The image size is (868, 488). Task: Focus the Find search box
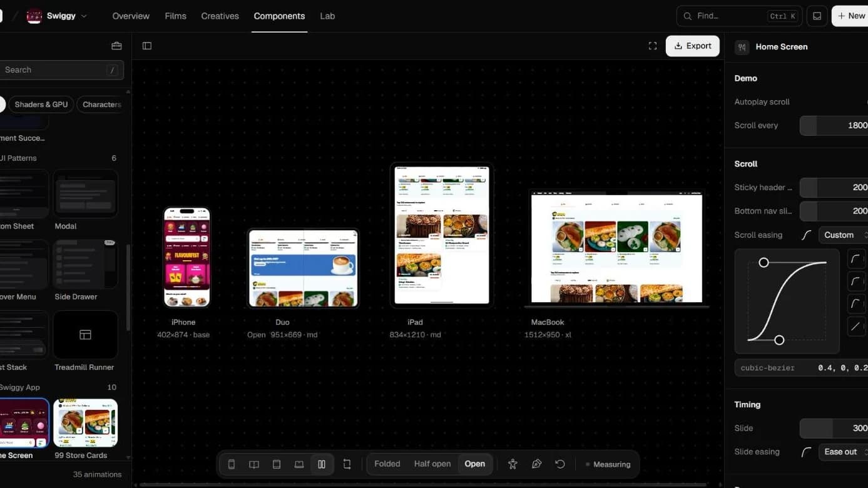point(739,16)
